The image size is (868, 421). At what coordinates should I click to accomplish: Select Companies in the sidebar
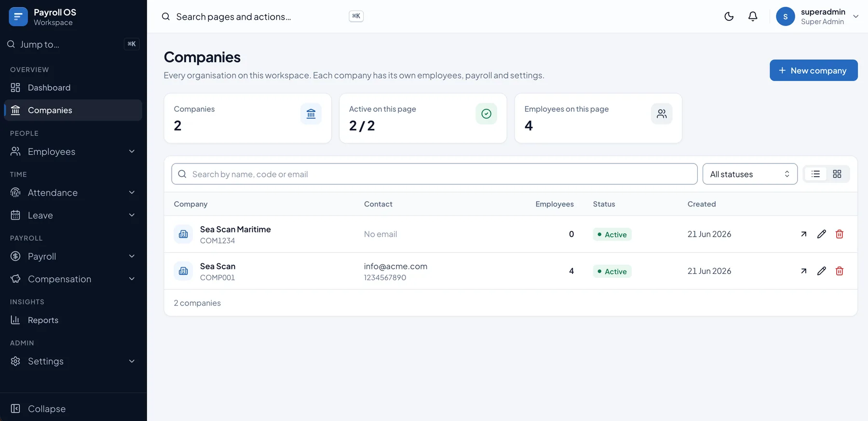tap(73, 110)
